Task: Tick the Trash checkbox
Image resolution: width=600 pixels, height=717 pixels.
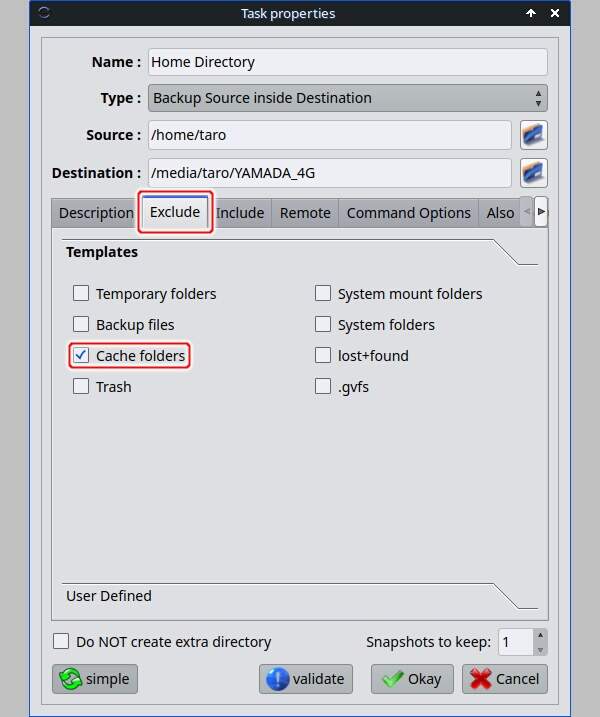Action: [x=81, y=386]
